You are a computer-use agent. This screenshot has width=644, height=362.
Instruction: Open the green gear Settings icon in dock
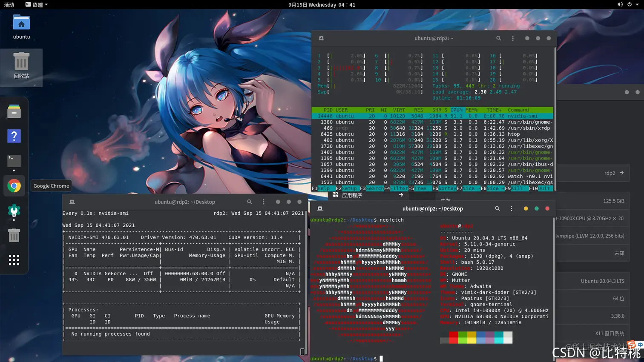(x=14, y=211)
